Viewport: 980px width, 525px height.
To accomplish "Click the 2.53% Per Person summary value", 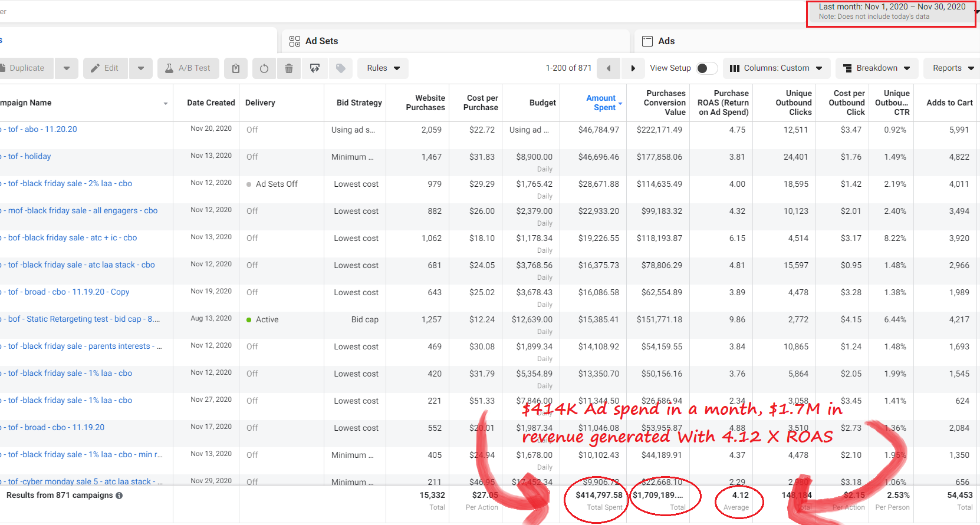I will (x=898, y=495).
